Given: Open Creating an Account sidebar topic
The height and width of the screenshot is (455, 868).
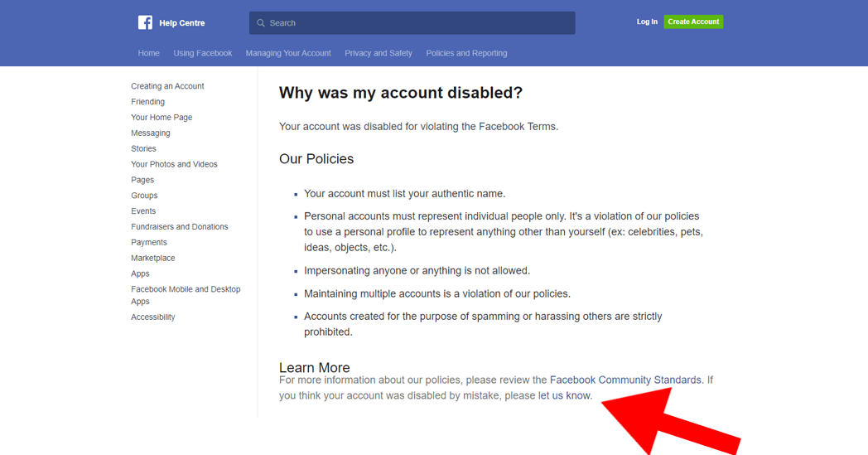Looking at the screenshot, I should tap(167, 86).
